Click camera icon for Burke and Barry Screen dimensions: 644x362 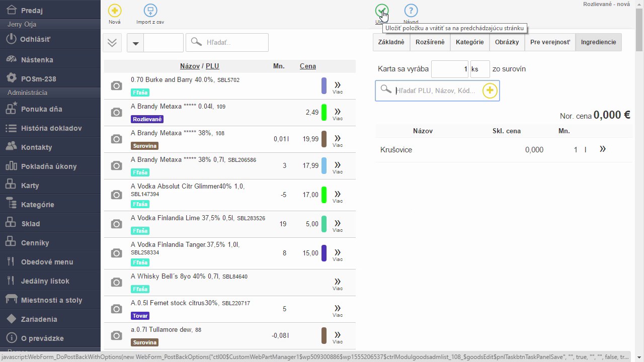(116, 86)
